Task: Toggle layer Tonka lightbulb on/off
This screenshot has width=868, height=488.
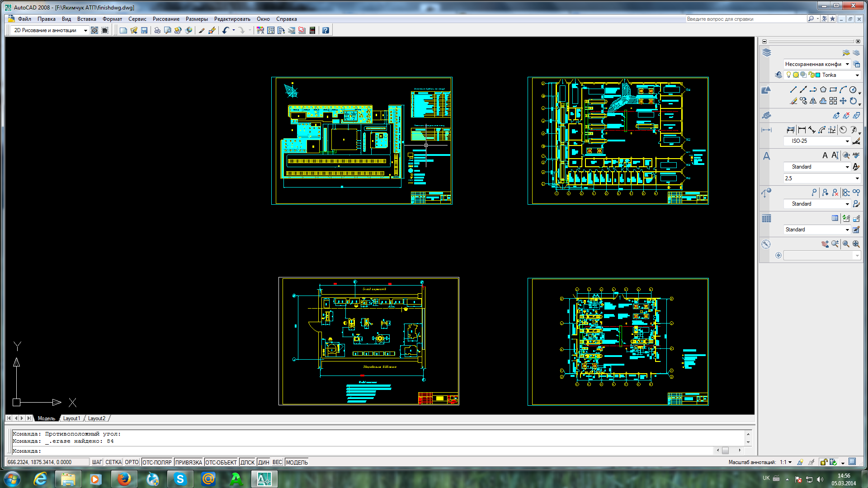Action: point(788,75)
